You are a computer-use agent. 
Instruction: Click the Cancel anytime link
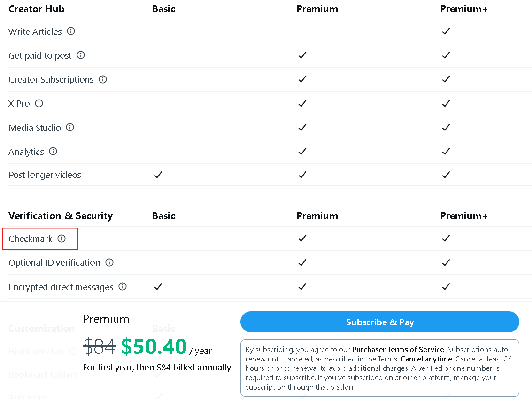pyautogui.click(x=426, y=359)
